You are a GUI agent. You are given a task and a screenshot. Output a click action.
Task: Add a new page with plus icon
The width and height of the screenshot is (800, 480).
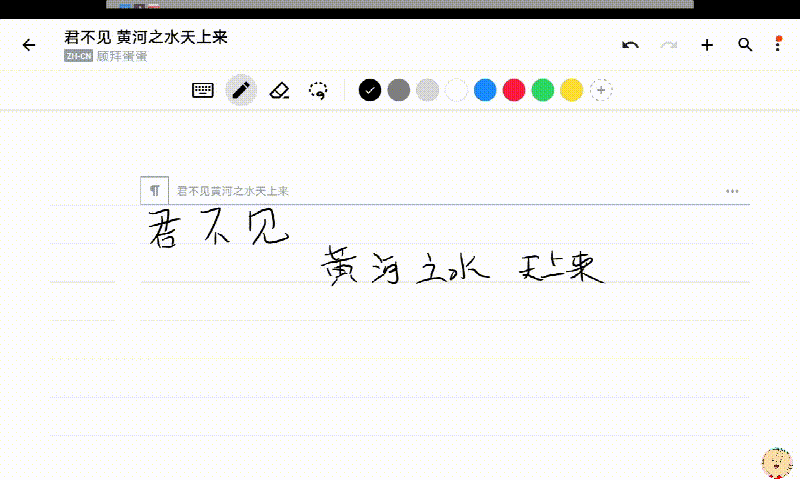[x=707, y=45]
